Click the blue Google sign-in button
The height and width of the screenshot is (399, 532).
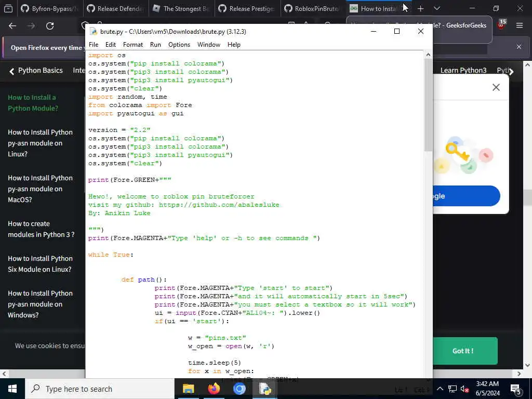466,196
